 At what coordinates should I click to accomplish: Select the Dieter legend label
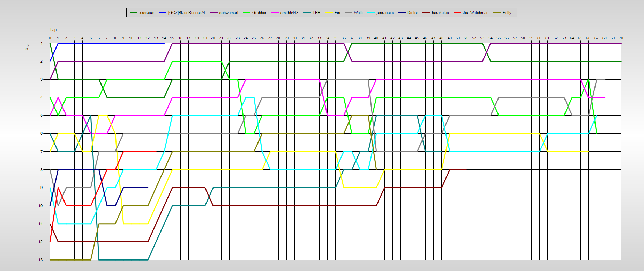point(412,13)
